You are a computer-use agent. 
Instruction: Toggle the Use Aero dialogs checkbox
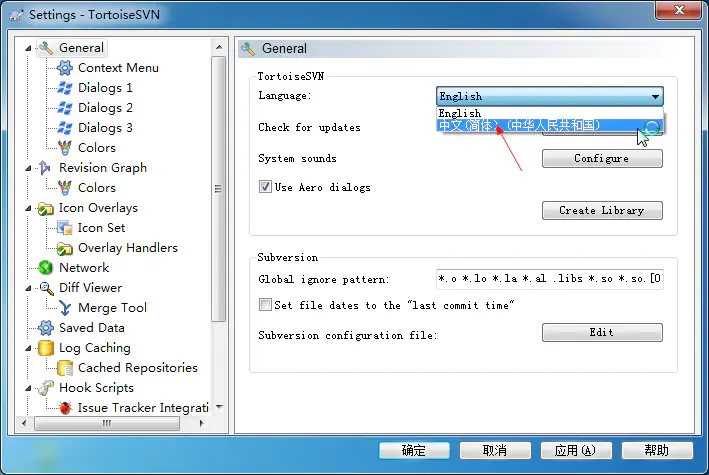[265, 187]
